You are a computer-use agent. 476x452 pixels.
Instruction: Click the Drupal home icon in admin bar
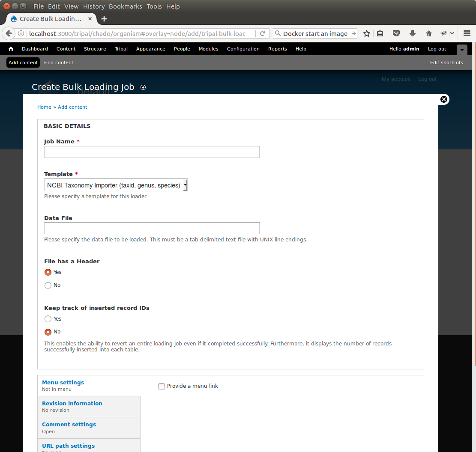(11, 49)
